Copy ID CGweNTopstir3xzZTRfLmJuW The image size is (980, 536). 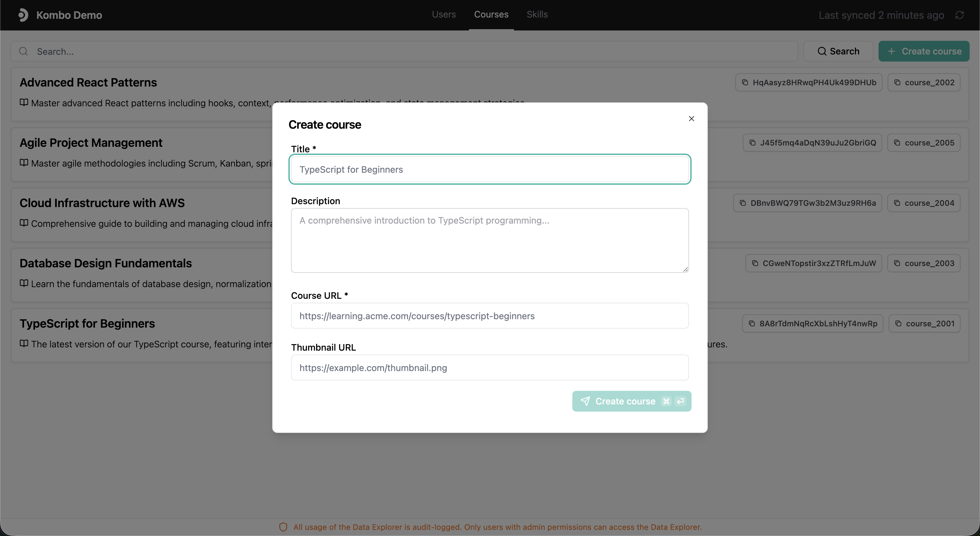pyautogui.click(x=813, y=263)
